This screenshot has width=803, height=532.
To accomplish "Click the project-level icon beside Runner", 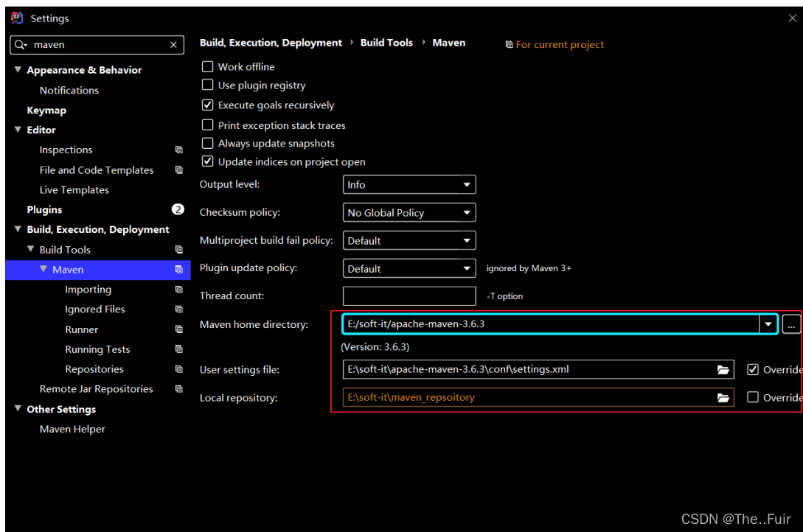I will 178,329.
